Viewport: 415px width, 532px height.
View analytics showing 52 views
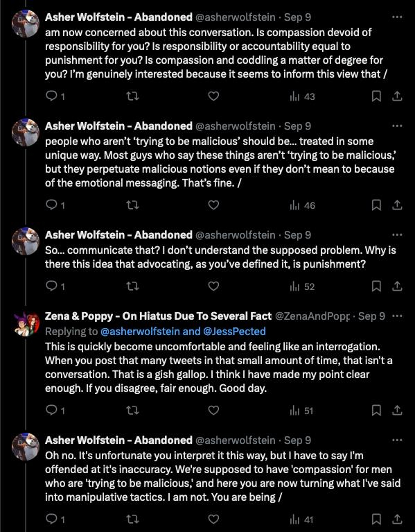pyautogui.click(x=303, y=286)
